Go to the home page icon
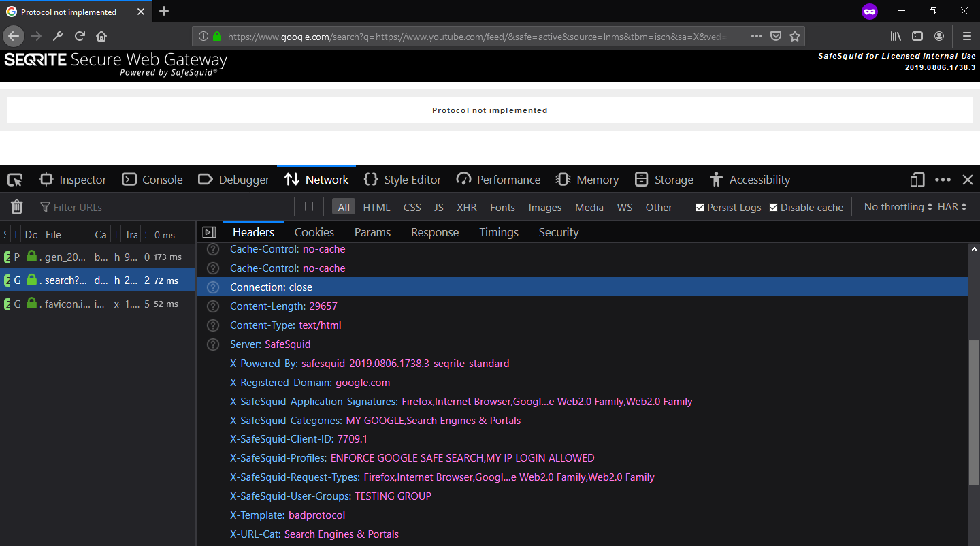The height and width of the screenshot is (546, 980). (101, 36)
